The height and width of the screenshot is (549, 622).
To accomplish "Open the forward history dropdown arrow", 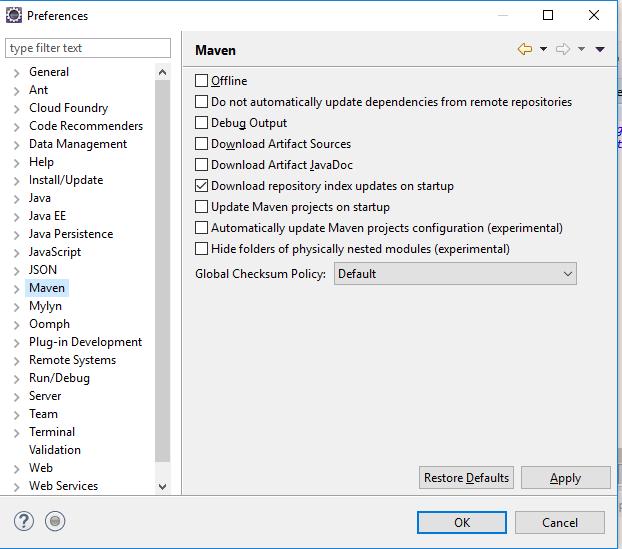I will coord(581,49).
